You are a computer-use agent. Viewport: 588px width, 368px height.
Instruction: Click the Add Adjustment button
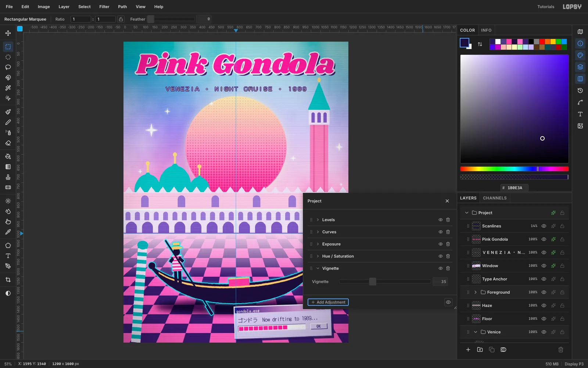pyautogui.click(x=328, y=302)
